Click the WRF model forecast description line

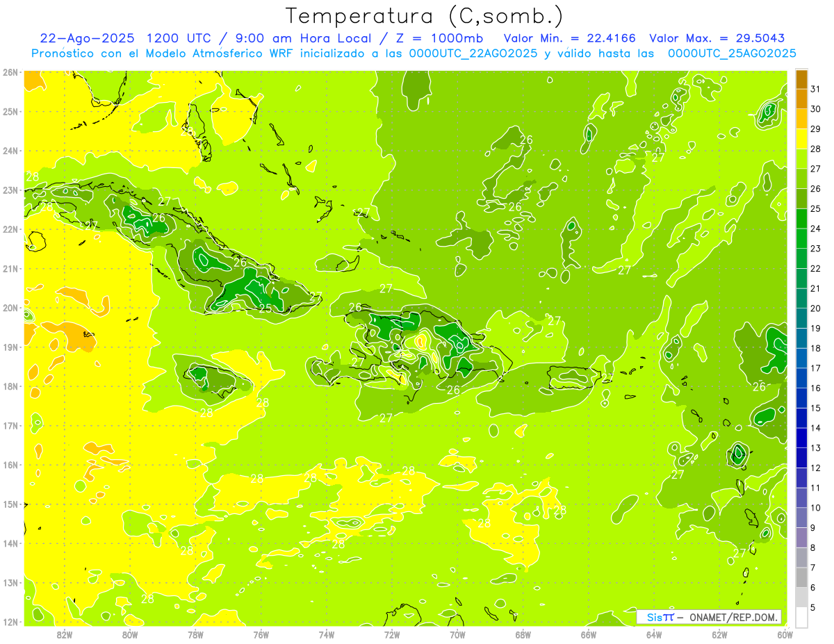coord(414,53)
